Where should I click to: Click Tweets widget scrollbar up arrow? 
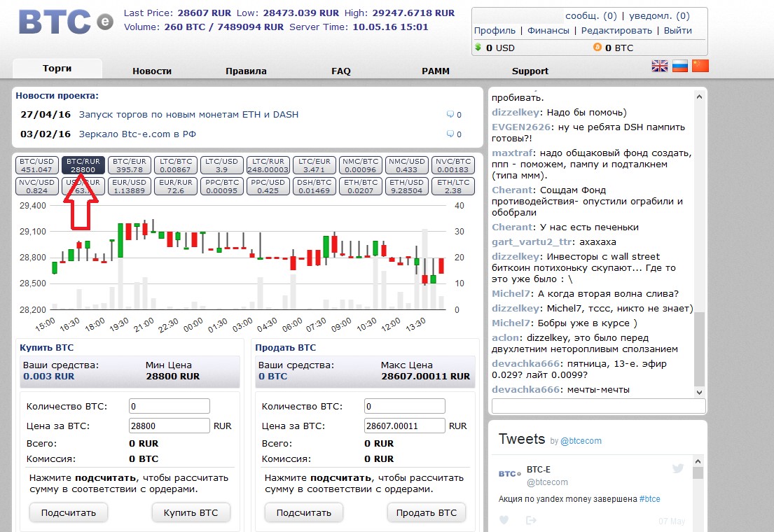click(x=698, y=461)
